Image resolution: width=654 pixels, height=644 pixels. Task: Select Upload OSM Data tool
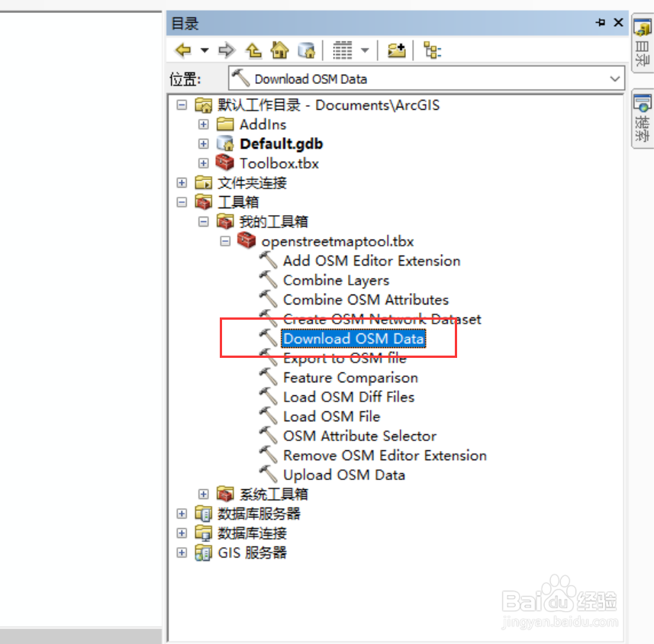344,475
